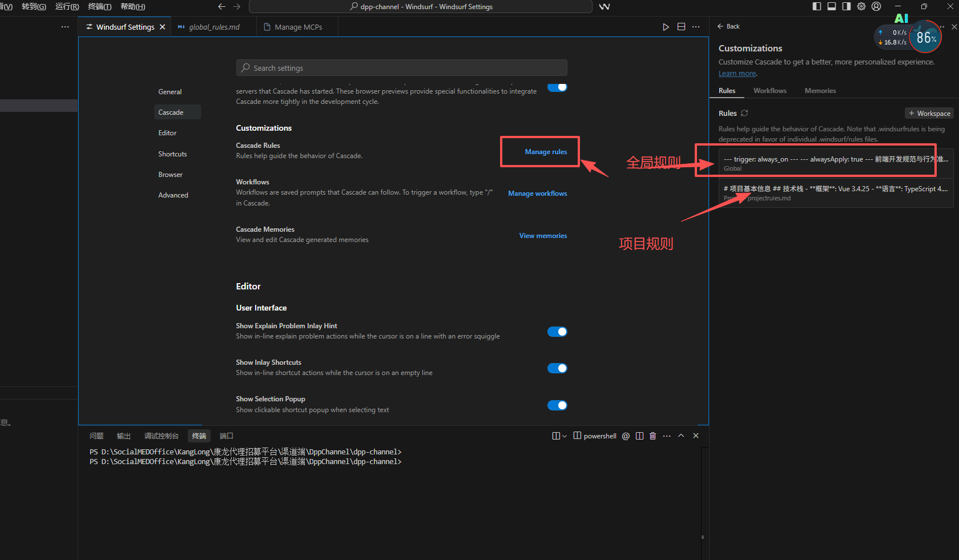Split the terminal pane
Viewport: 959px width, 560px height.
[639, 436]
